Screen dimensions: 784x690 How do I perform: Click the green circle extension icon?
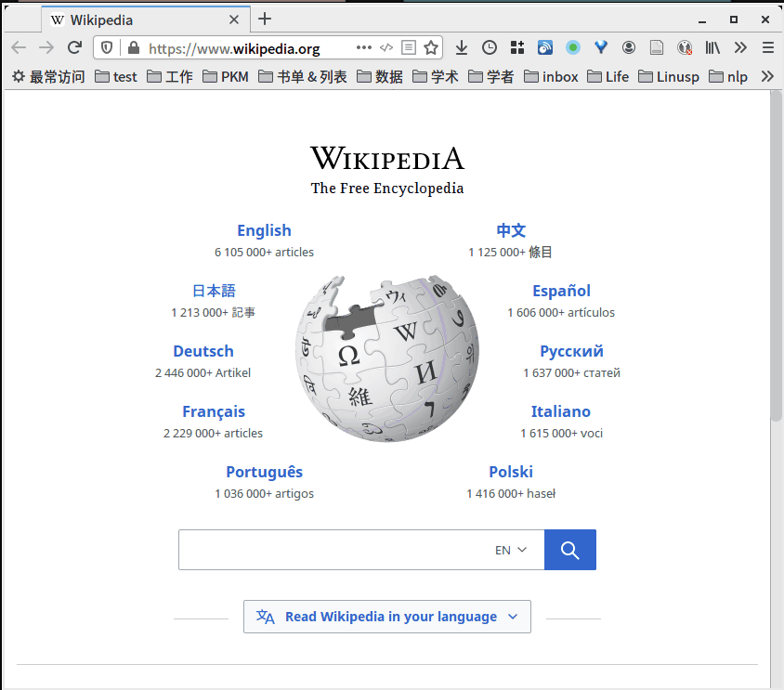pos(573,47)
